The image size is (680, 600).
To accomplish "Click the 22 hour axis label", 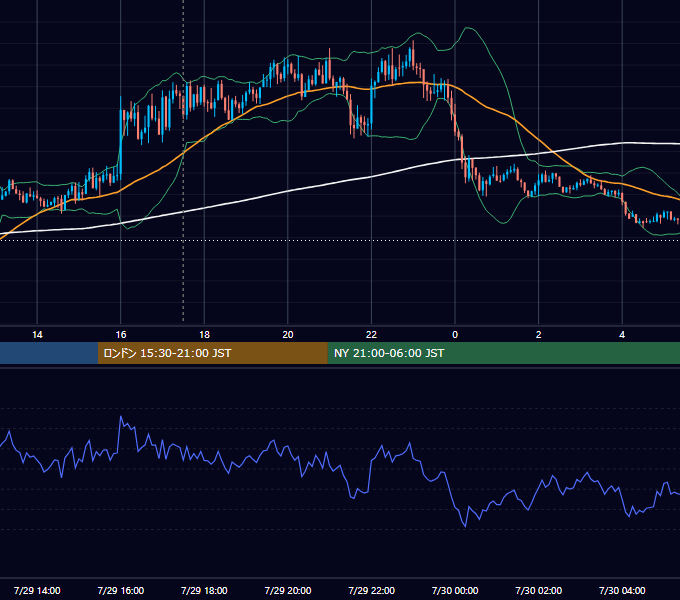I will coord(371,335).
